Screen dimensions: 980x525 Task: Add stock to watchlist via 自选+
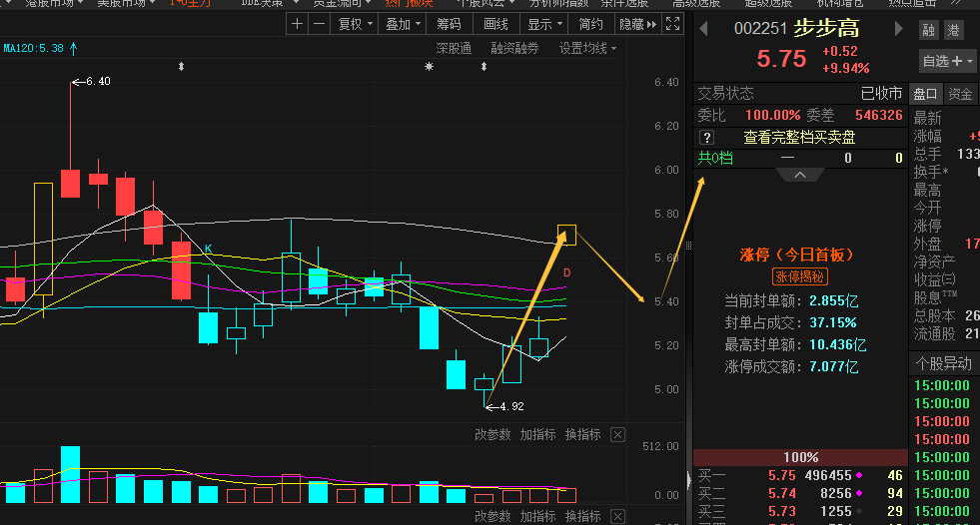click(942, 61)
